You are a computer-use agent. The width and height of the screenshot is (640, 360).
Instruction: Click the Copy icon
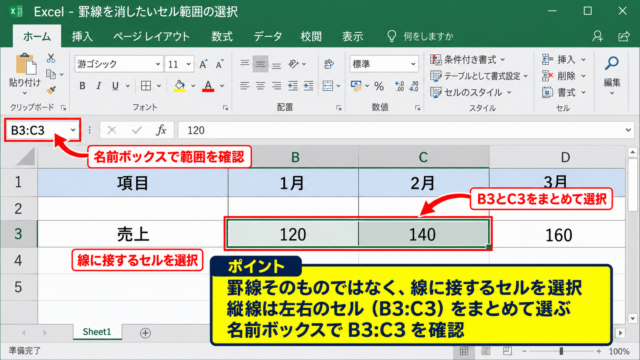51,74
